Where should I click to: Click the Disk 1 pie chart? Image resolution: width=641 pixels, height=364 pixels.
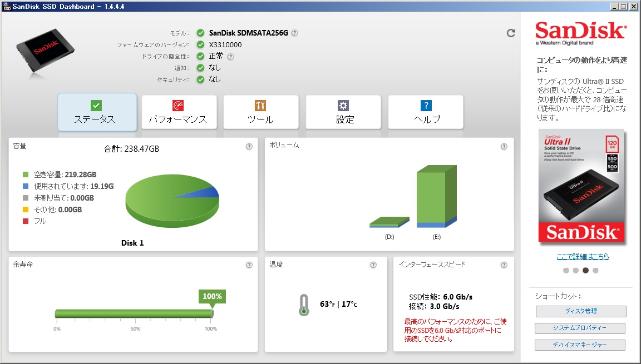pyautogui.click(x=172, y=201)
